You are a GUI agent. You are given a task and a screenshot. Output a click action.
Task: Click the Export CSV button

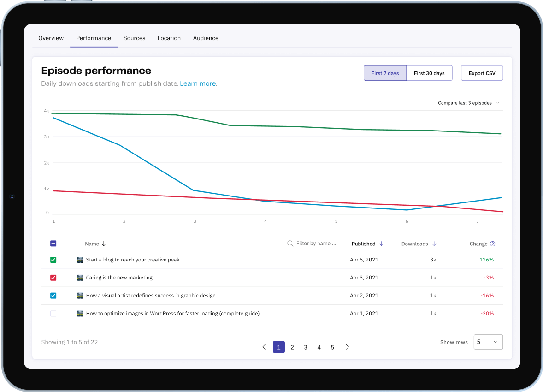coord(482,73)
